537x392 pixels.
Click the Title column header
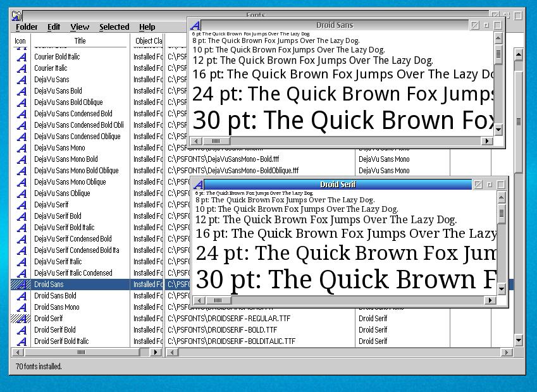[x=80, y=41]
